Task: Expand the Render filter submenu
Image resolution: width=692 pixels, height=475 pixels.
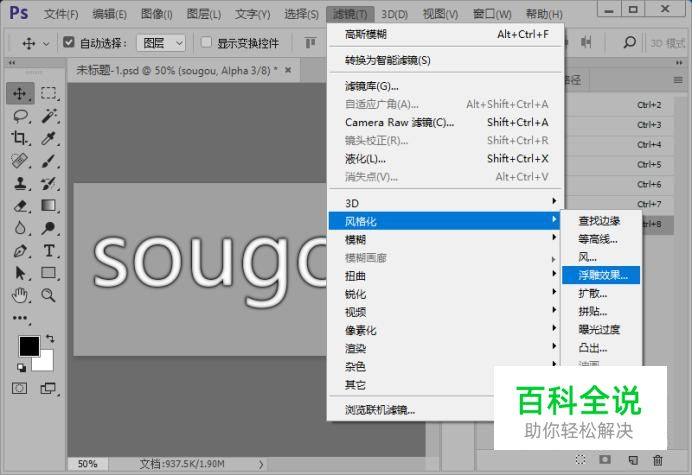Action: click(x=444, y=348)
